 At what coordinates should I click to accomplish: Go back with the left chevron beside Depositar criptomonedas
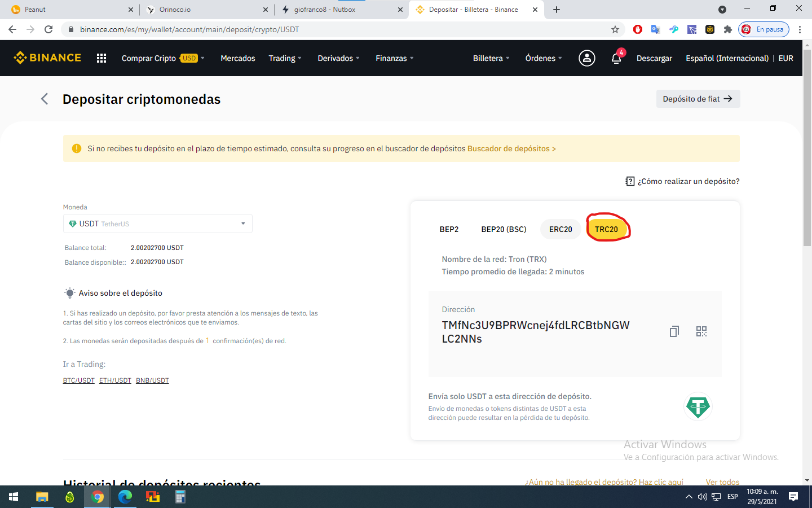(45, 99)
